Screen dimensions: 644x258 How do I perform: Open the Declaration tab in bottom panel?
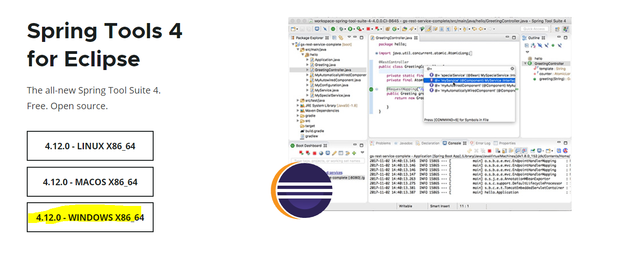pyautogui.click(x=427, y=143)
